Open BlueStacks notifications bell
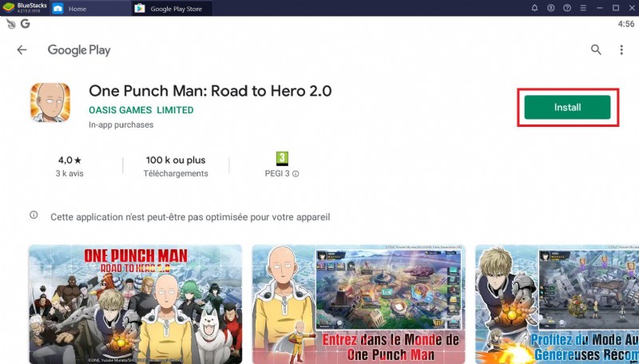 534,8
